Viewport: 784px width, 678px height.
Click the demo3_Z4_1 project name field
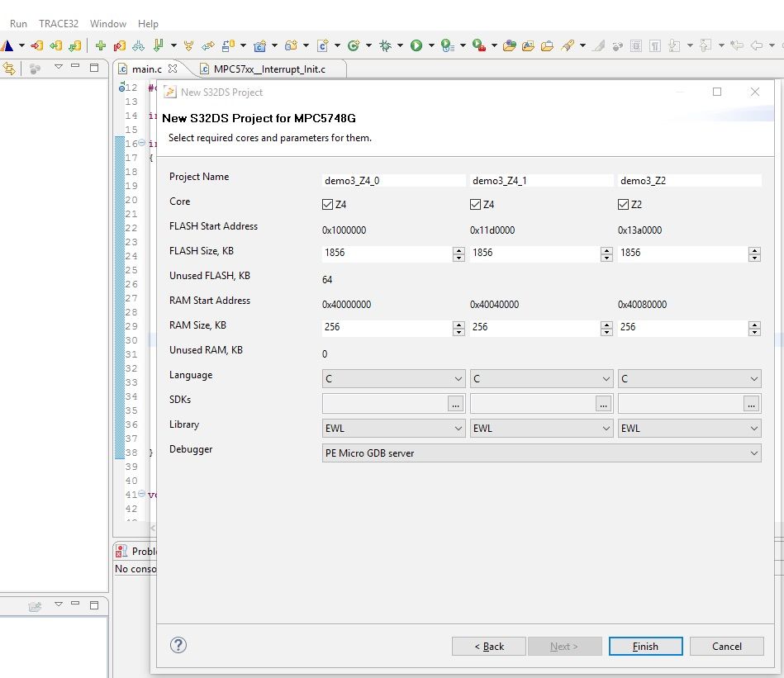coord(541,180)
